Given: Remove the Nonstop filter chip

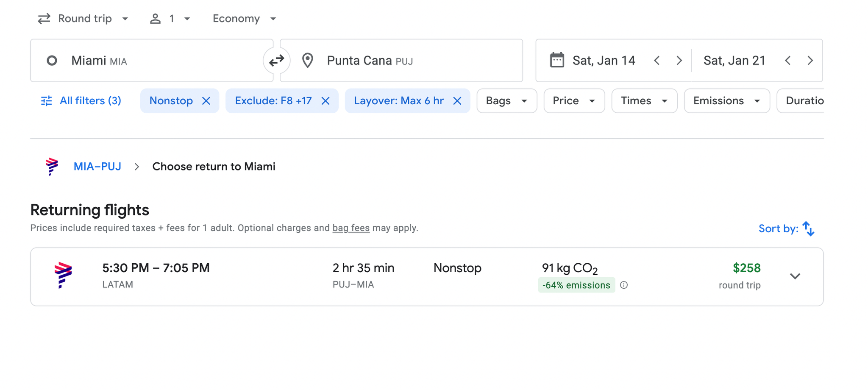Looking at the screenshot, I should click(x=206, y=101).
